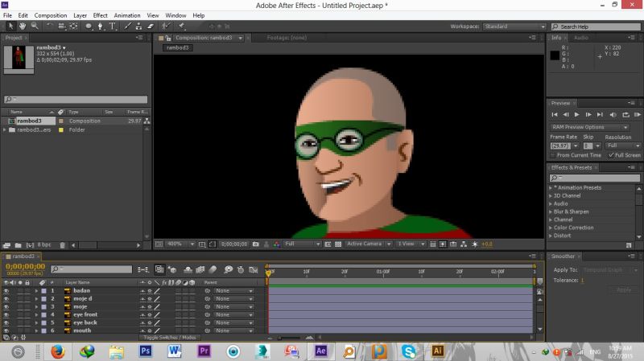Open Photoshop from the taskbar

coord(146,351)
